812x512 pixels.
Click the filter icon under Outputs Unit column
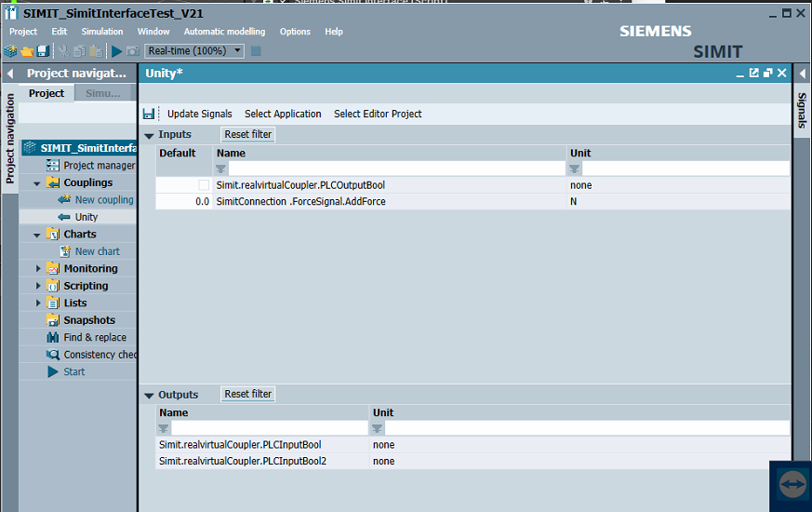click(378, 428)
